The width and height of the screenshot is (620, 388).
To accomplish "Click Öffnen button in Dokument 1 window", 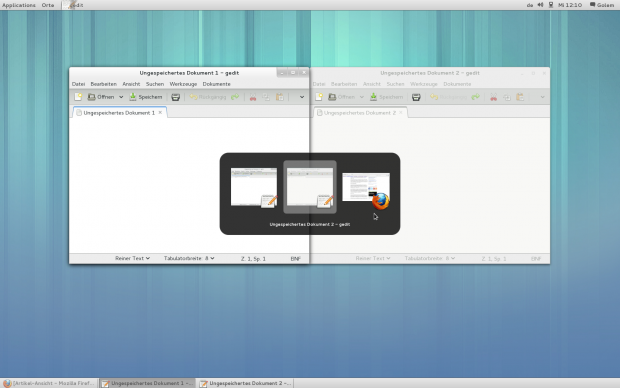I will [x=101, y=97].
